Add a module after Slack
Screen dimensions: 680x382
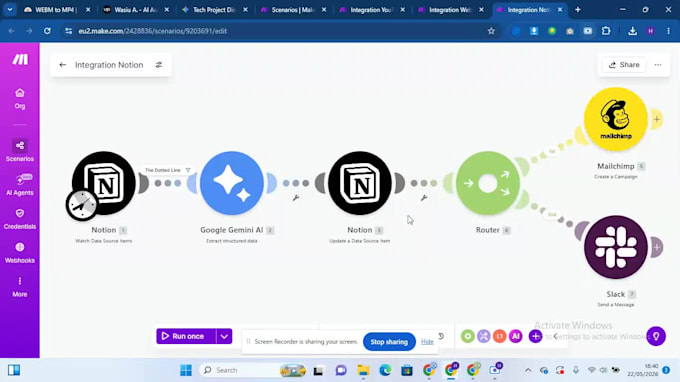click(x=657, y=247)
